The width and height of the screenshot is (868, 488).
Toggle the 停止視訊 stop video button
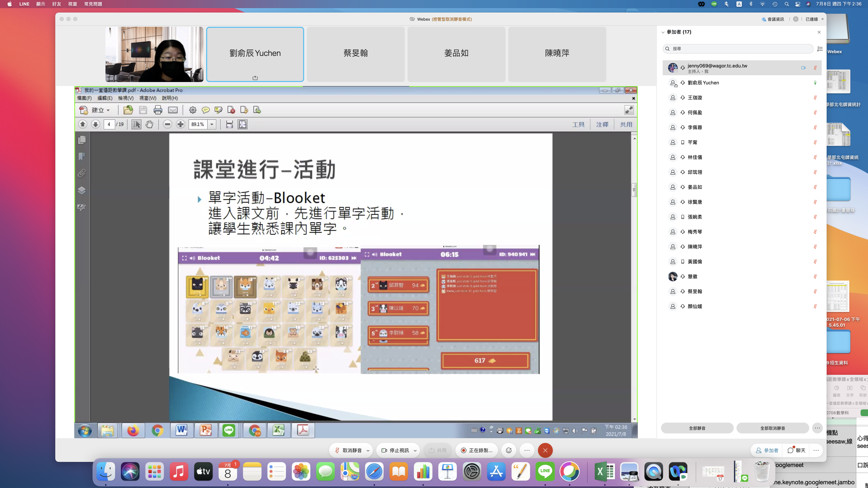395,450
